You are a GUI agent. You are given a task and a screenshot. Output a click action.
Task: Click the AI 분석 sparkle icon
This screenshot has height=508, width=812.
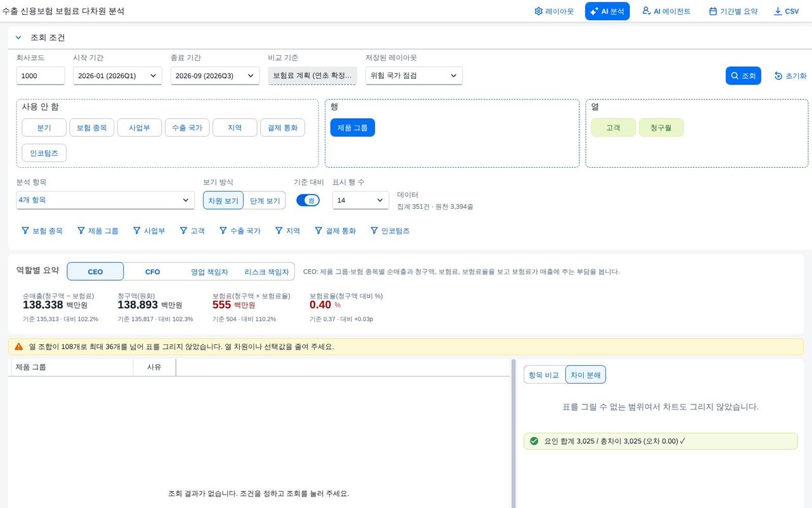coord(594,11)
